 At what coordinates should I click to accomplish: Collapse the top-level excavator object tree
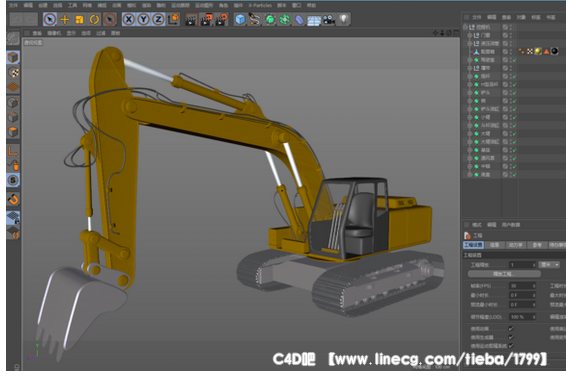click(465, 27)
